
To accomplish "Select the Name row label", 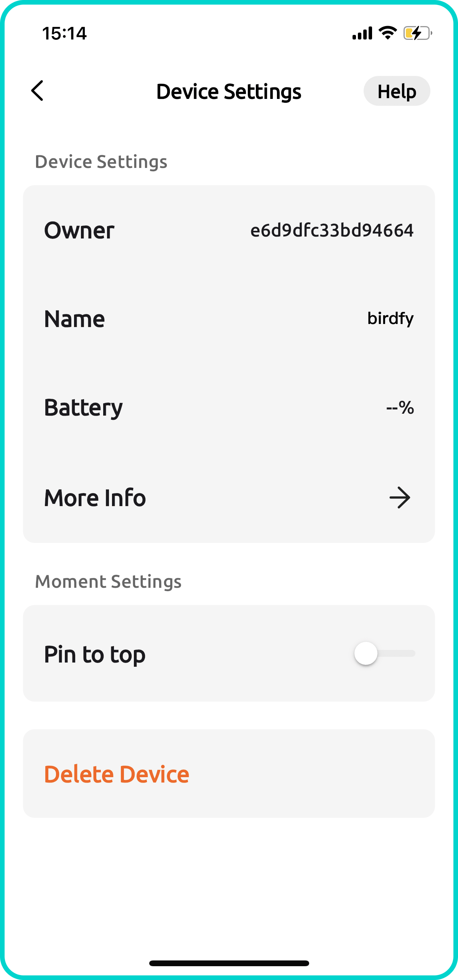I will coord(74,319).
